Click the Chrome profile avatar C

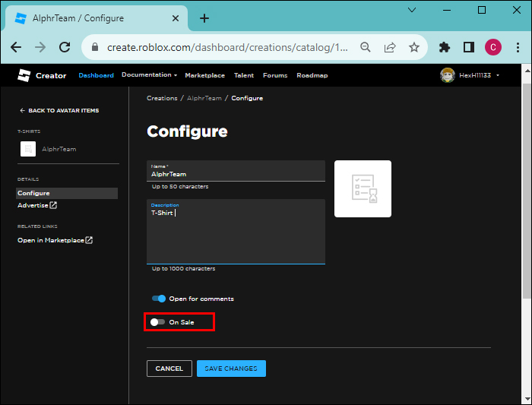(493, 47)
